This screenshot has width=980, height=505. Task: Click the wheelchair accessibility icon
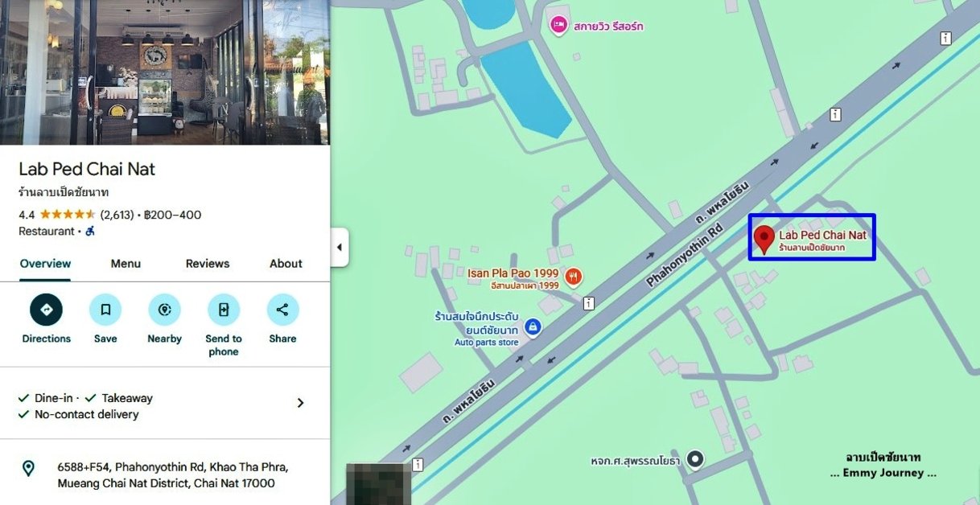[90, 232]
